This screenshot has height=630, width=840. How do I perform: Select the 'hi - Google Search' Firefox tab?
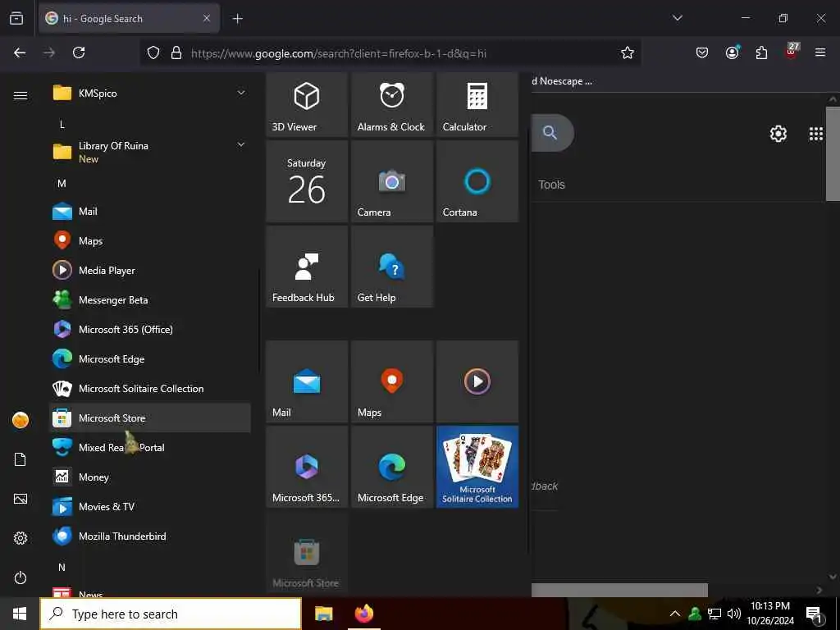(129, 18)
